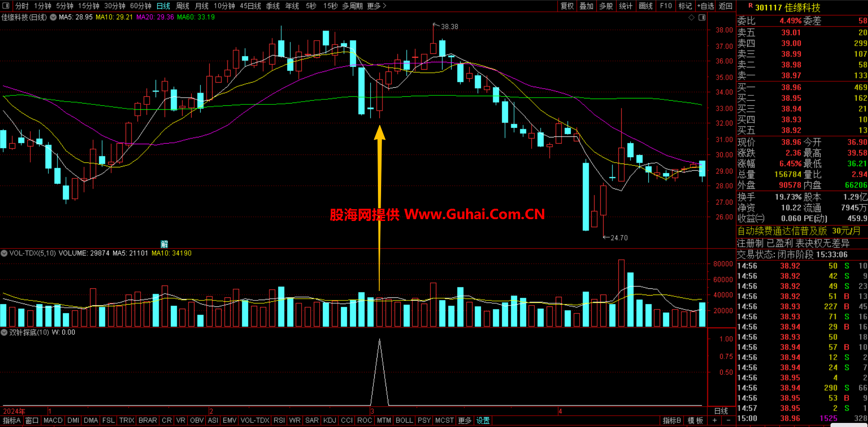Open the 多周期 multi-period view
Image resolution: width=868 pixels, height=427 pixels.
[352, 6]
